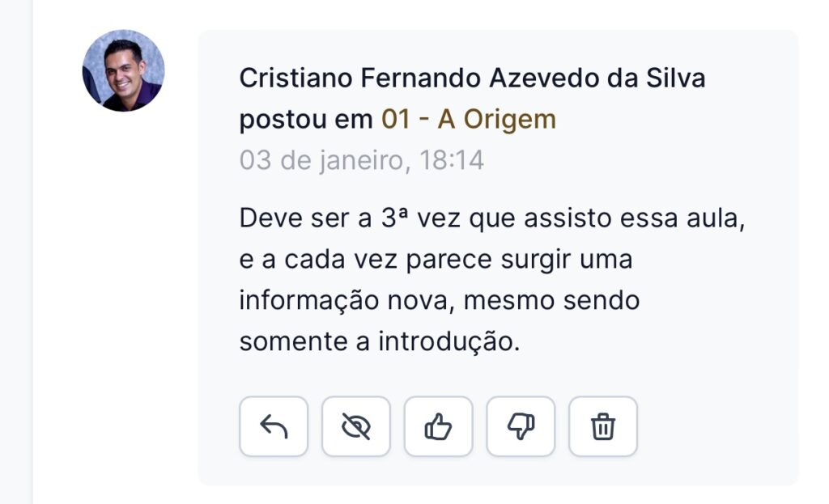The width and height of the screenshot is (829, 504).
Task: Click the surname "da Silva" in the header
Action: 659,78
